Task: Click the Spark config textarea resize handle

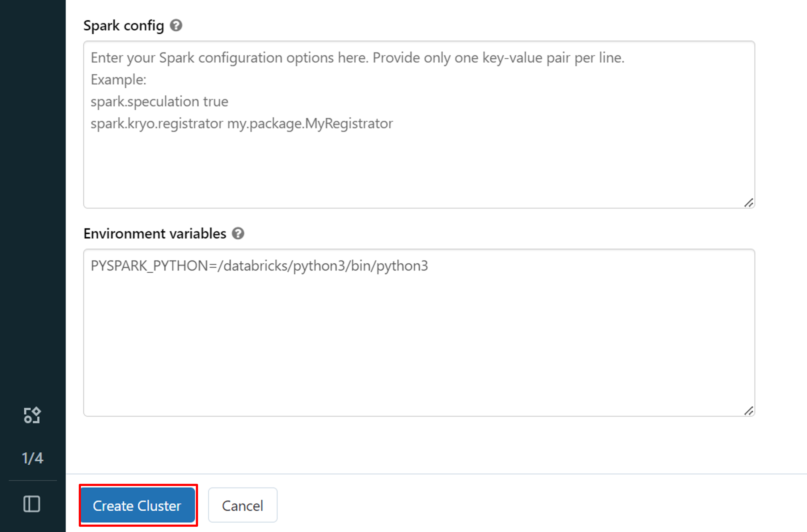Action: (748, 203)
